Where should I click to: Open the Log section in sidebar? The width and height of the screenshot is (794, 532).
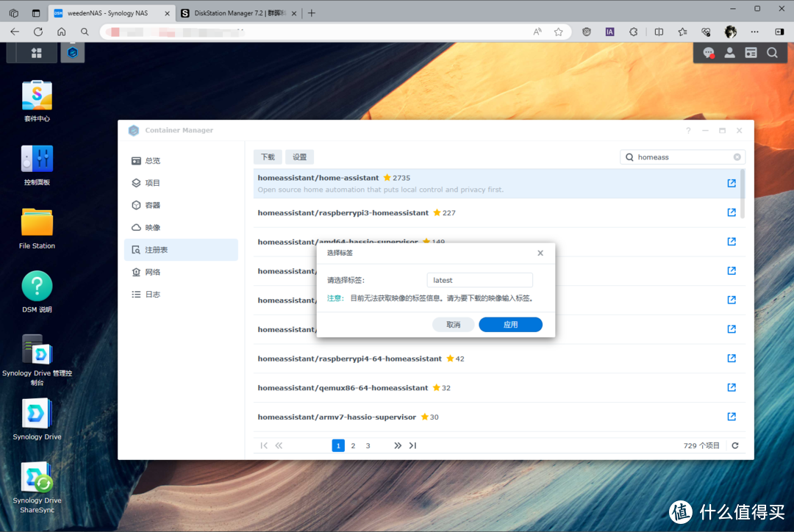point(181,294)
